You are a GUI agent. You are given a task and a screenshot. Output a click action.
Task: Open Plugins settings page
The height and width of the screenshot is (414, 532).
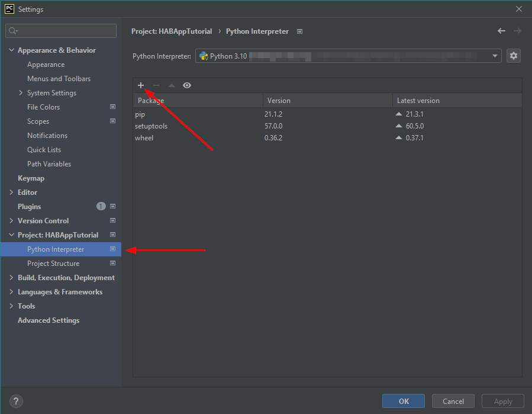pyautogui.click(x=29, y=207)
